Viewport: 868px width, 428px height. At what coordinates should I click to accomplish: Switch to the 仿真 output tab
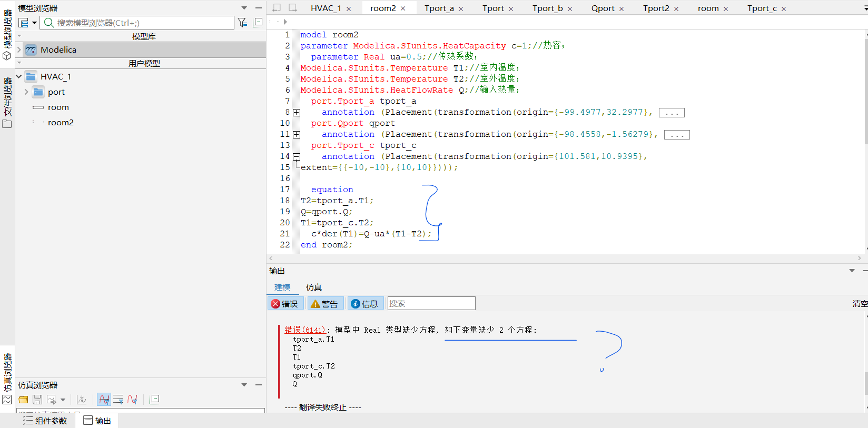point(313,287)
